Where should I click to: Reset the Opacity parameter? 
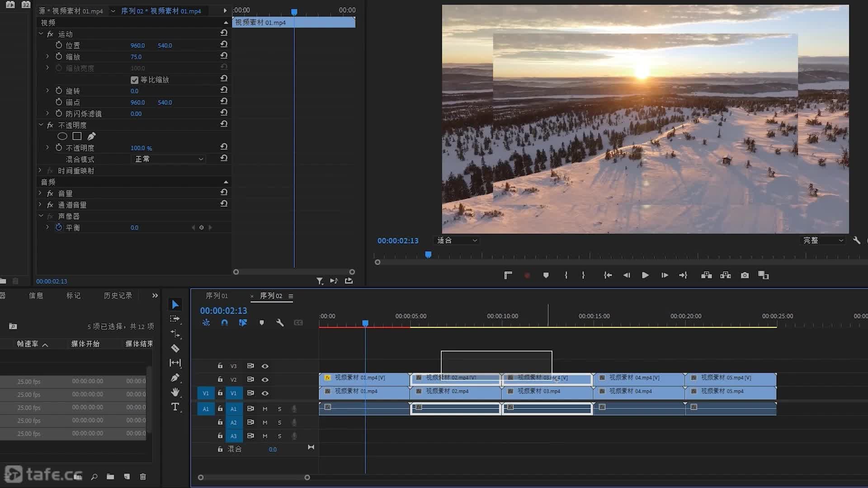click(x=224, y=147)
